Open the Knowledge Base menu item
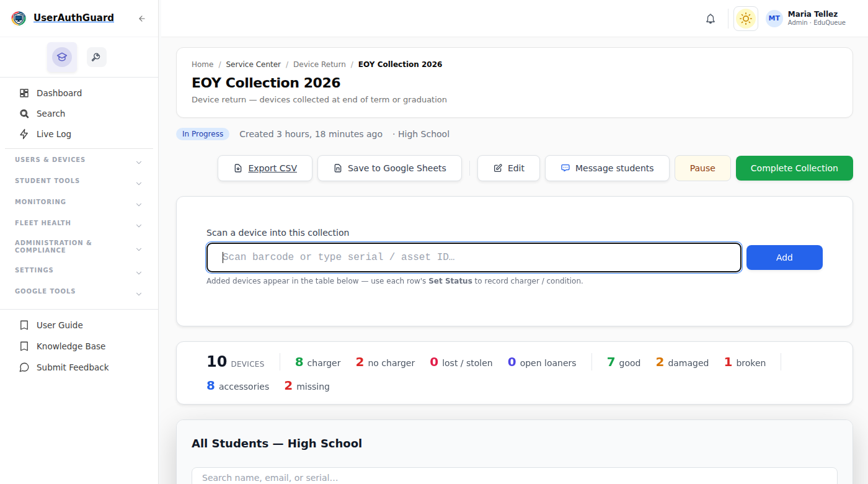Image resolution: width=868 pixels, height=484 pixels. [79, 346]
